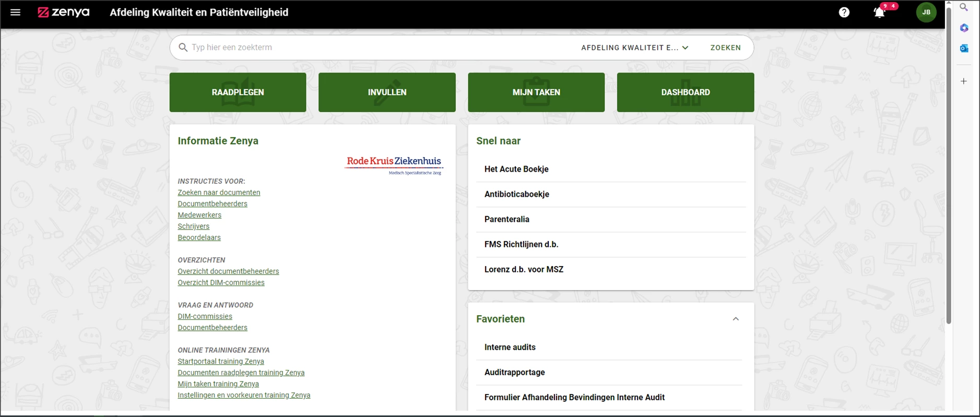Open Outlook from the browser sidebar

click(x=964, y=48)
